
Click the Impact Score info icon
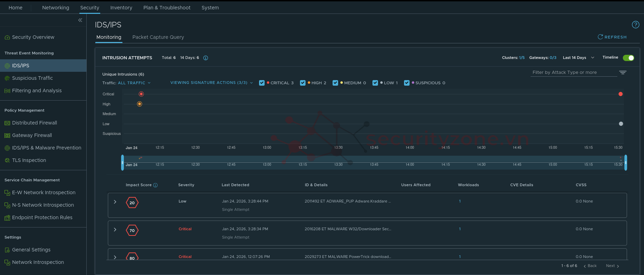coord(155,185)
